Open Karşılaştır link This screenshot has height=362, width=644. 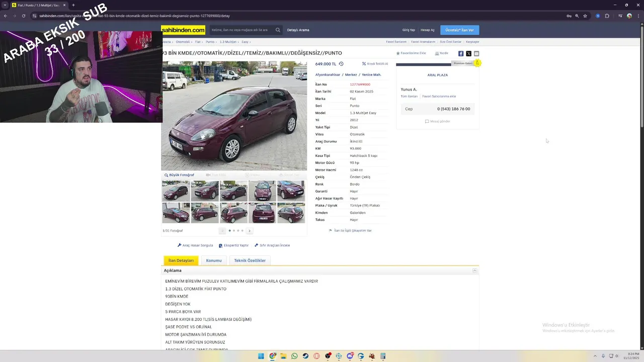pyautogui.click(x=472, y=42)
